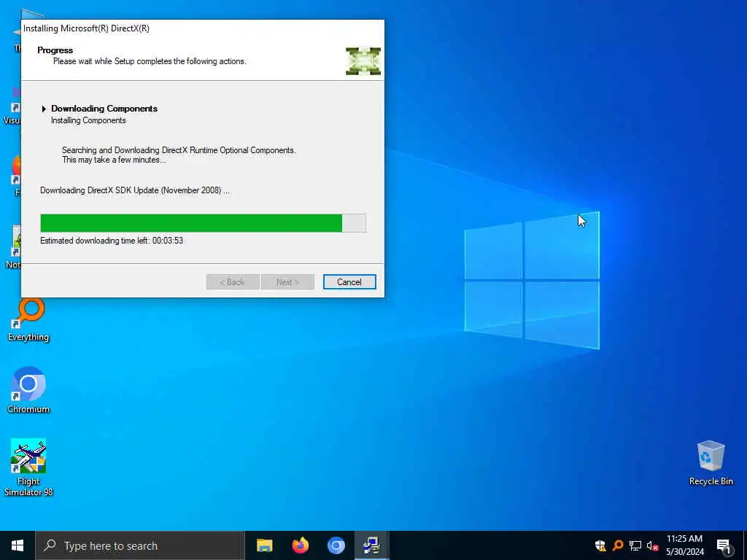Click the green download progress bar
This screenshot has height=560, width=747.
203,223
